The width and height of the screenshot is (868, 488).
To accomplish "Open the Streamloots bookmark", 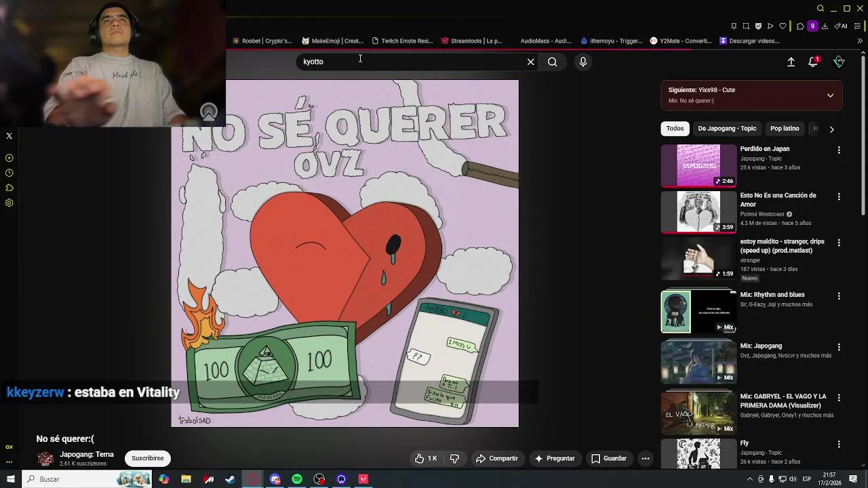I will click(x=471, y=41).
